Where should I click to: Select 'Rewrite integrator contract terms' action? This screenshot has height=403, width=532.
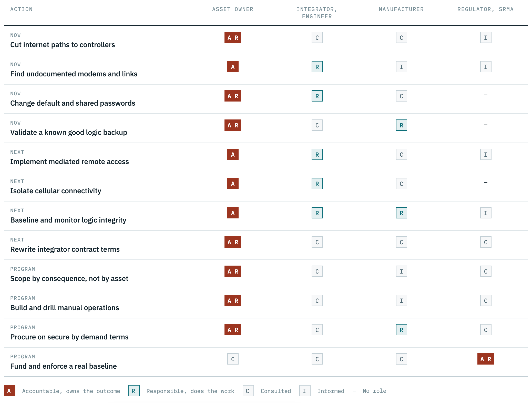[65, 249]
